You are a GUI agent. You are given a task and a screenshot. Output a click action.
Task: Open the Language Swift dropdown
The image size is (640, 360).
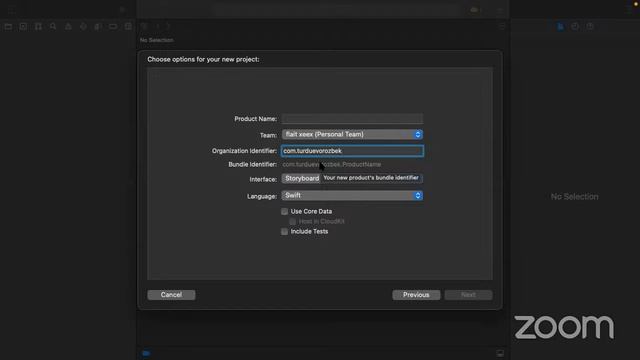tap(352, 196)
